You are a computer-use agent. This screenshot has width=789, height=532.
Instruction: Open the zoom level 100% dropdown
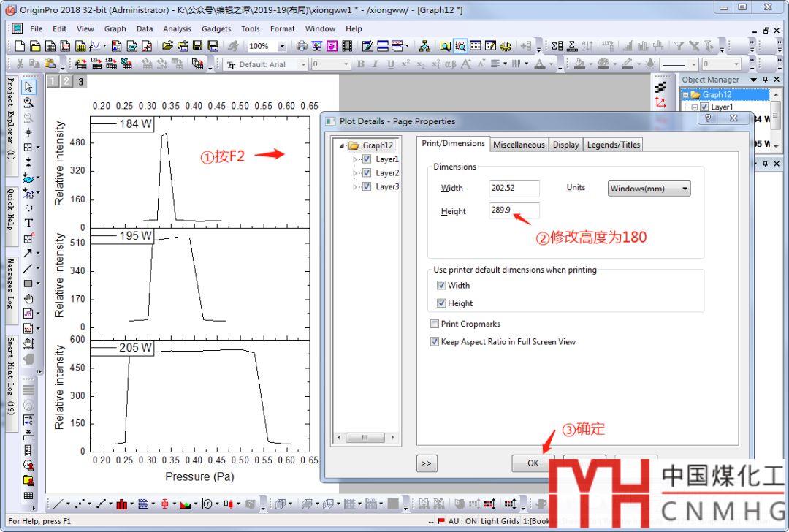pyautogui.click(x=281, y=46)
